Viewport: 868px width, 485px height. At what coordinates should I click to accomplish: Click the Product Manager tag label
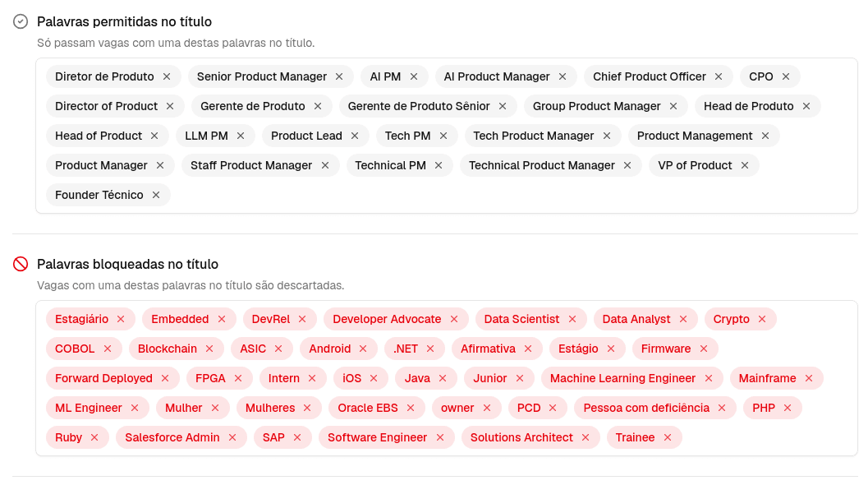[x=101, y=165]
